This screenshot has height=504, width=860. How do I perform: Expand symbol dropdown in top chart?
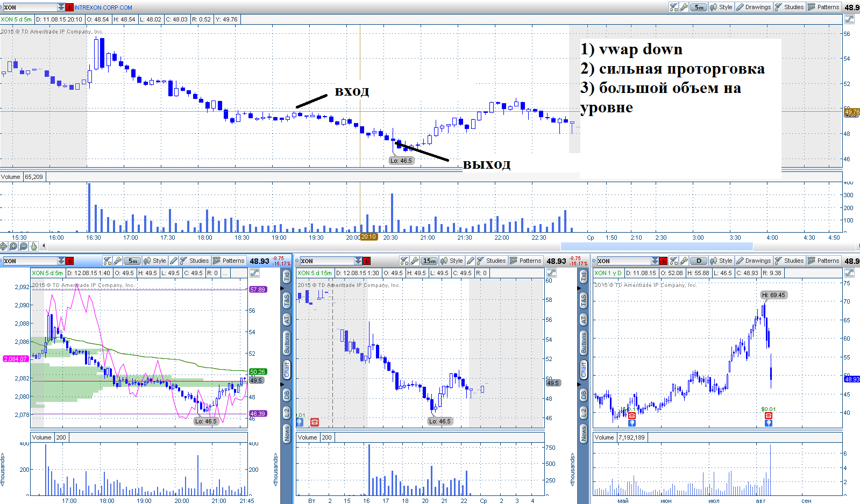click(61, 7)
